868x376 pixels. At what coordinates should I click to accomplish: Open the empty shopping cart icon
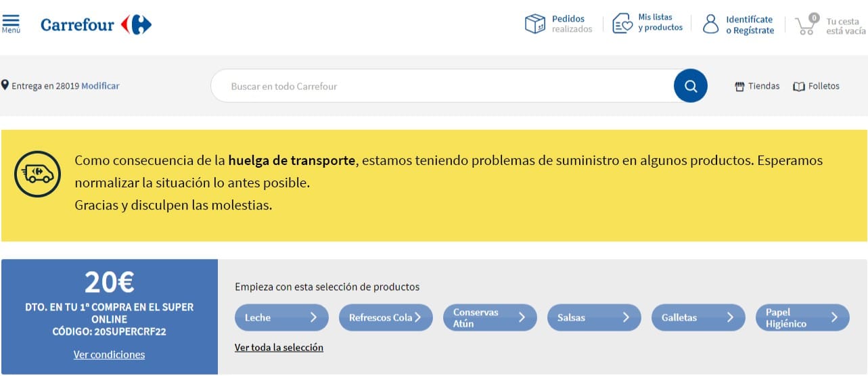pyautogui.click(x=806, y=24)
